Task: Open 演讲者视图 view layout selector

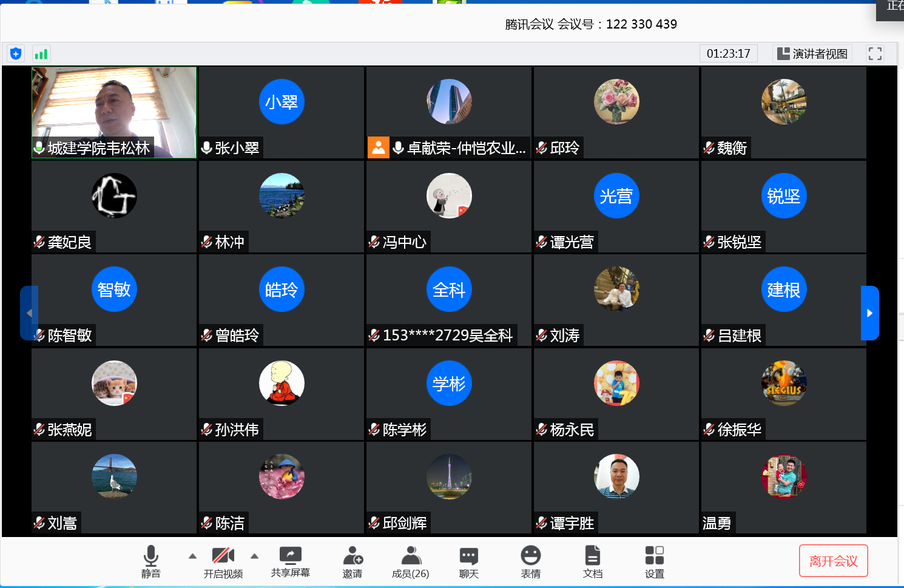Action: click(x=812, y=53)
